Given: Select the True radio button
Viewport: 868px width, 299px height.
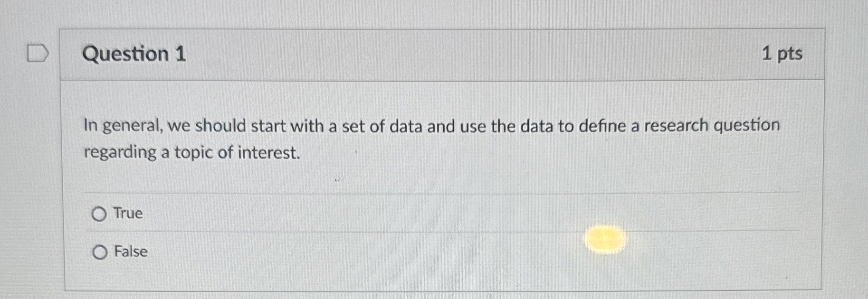Looking at the screenshot, I should click(x=100, y=214).
